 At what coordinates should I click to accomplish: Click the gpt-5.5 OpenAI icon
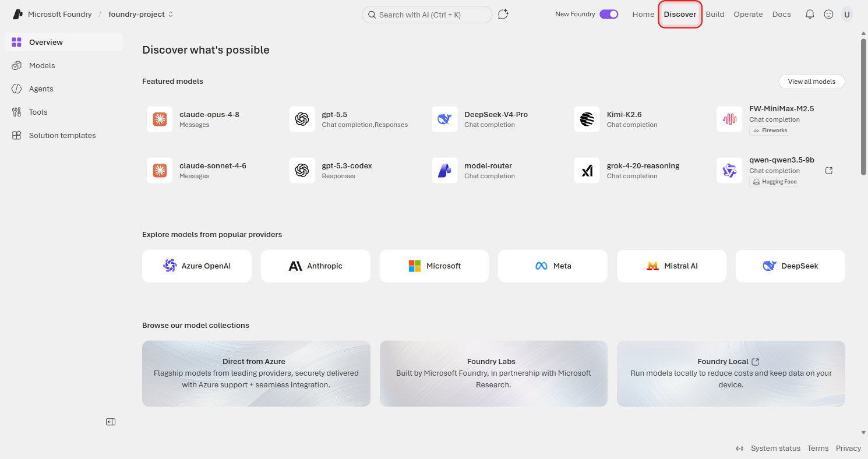[302, 119]
